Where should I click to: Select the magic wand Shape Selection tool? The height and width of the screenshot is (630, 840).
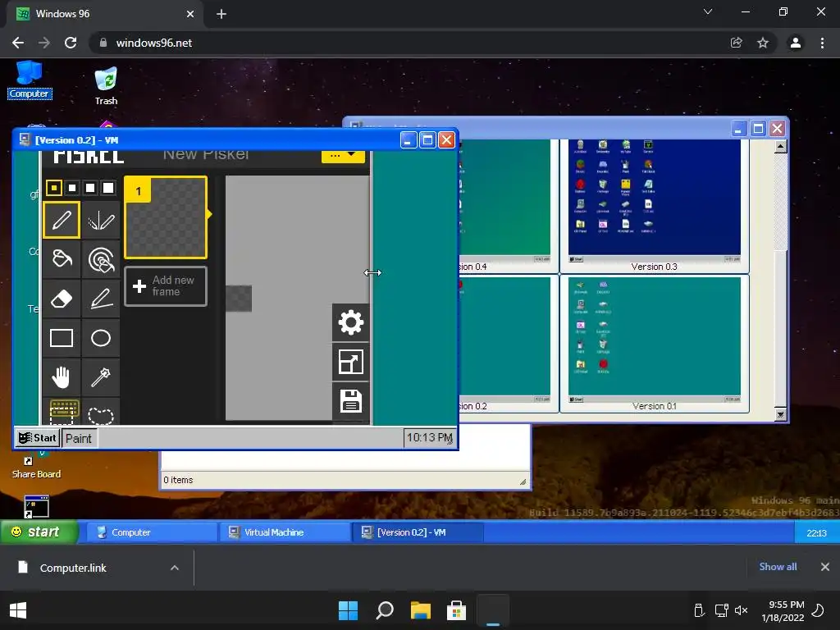[x=101, y=377]
